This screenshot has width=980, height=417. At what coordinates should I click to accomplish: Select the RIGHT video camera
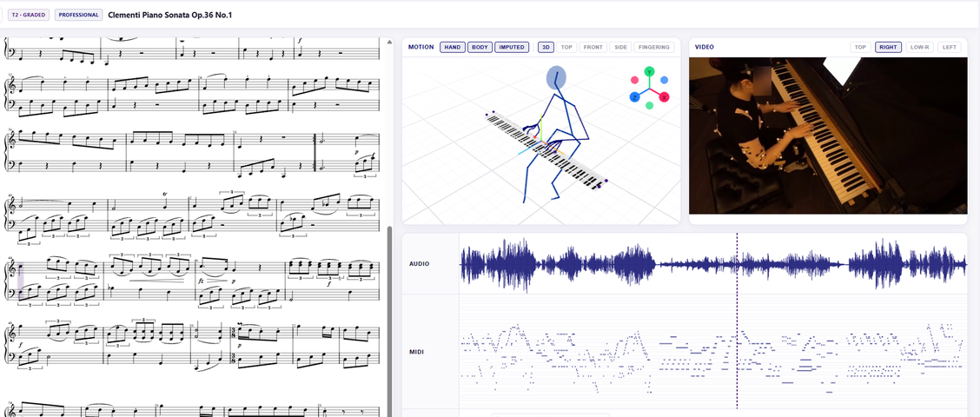coord(888,47)
